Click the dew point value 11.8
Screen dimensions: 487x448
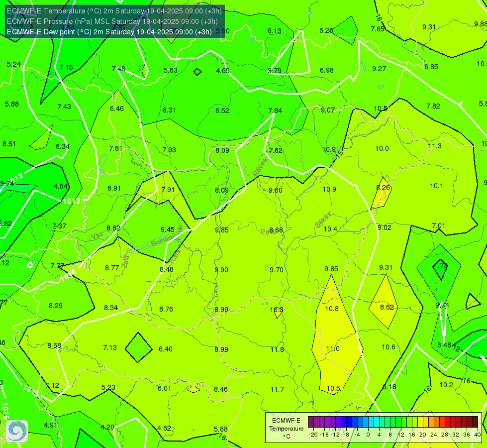[x=277, y=349]
